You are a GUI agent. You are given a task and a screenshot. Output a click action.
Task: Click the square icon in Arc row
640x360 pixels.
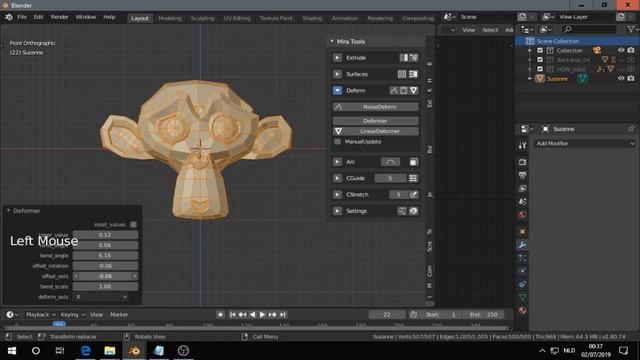(413, 162)
